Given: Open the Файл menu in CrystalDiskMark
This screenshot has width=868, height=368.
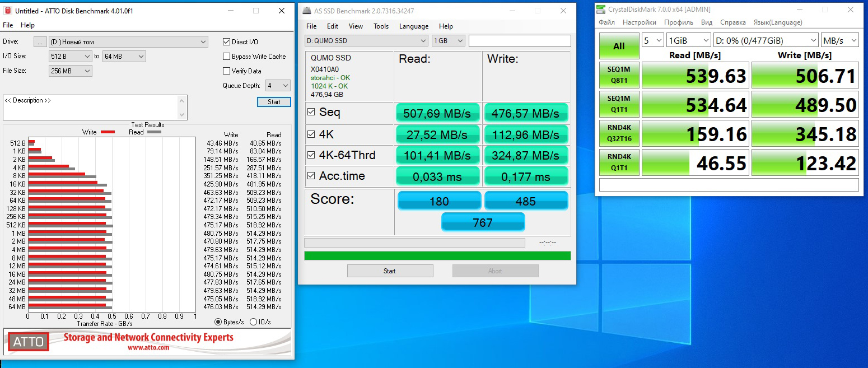Looking at the screenshot, I should coord(606,22).
